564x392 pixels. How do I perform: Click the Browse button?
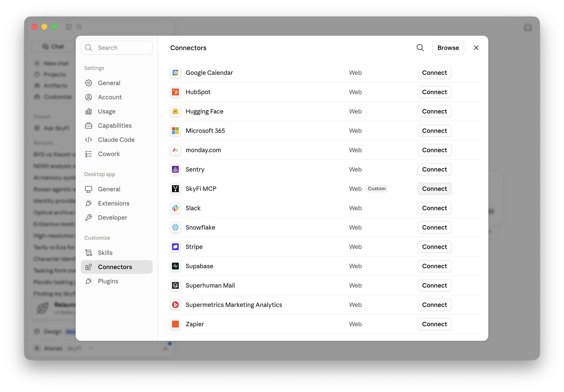(x=448, y=48)
